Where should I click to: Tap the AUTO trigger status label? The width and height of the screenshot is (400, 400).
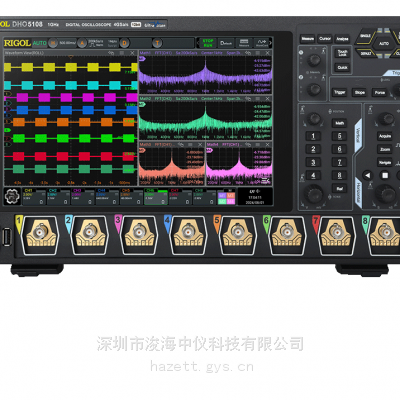coord(39,43)
